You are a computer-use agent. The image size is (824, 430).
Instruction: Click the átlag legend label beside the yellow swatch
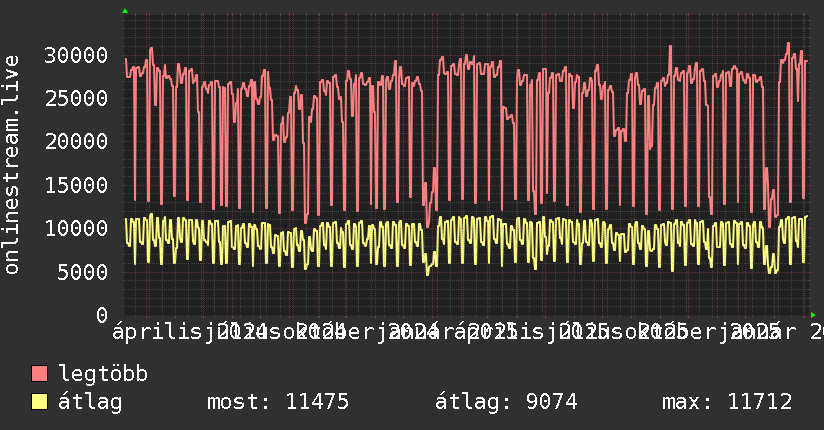point(90,402)
